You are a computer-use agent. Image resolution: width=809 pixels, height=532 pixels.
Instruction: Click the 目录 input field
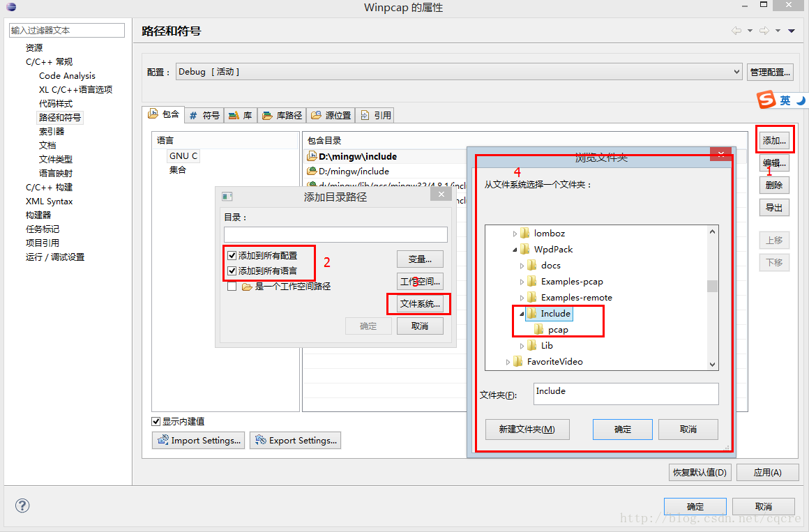[335, 234]
